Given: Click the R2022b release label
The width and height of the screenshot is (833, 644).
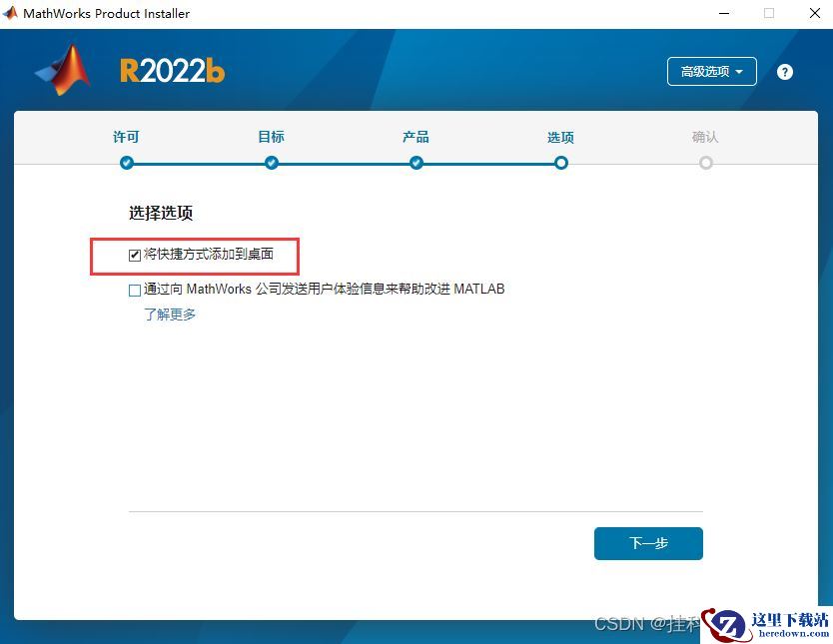Looking at the screenshot, I should pyautogui.click(x=172, y=71).
